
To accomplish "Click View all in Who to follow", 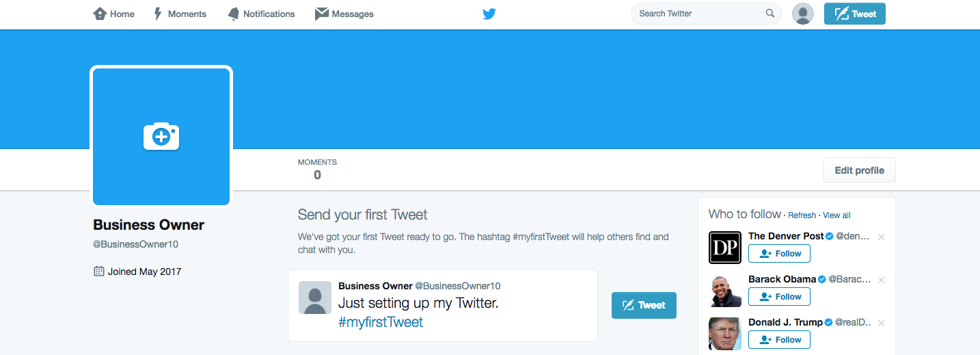I will coord(836,215).
